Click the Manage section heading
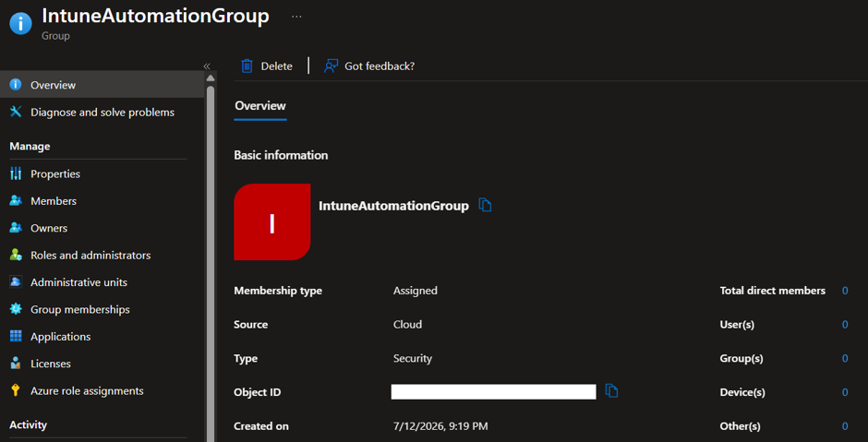 point(30,146)
